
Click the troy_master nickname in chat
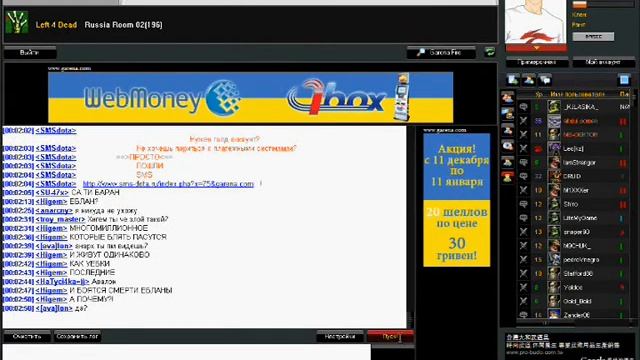(60, 220)
